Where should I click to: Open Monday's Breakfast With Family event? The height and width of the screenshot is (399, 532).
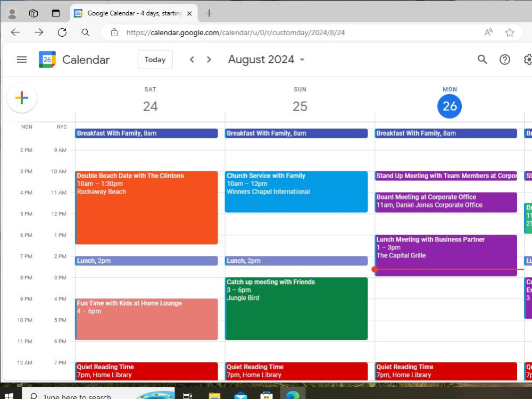click(446, 134)
